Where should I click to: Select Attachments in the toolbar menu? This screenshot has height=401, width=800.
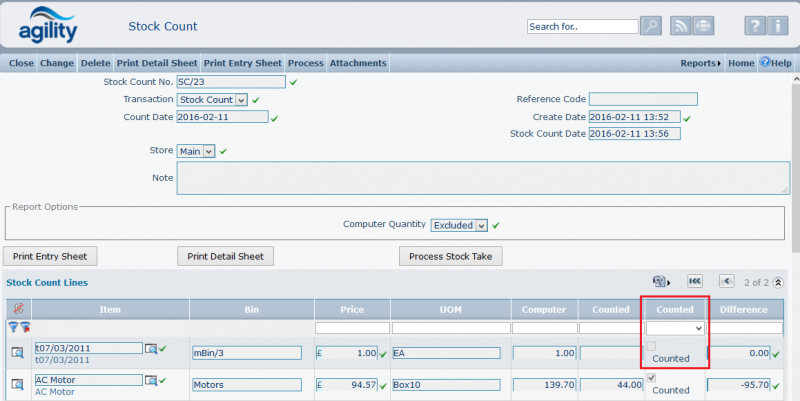[357, 63]
